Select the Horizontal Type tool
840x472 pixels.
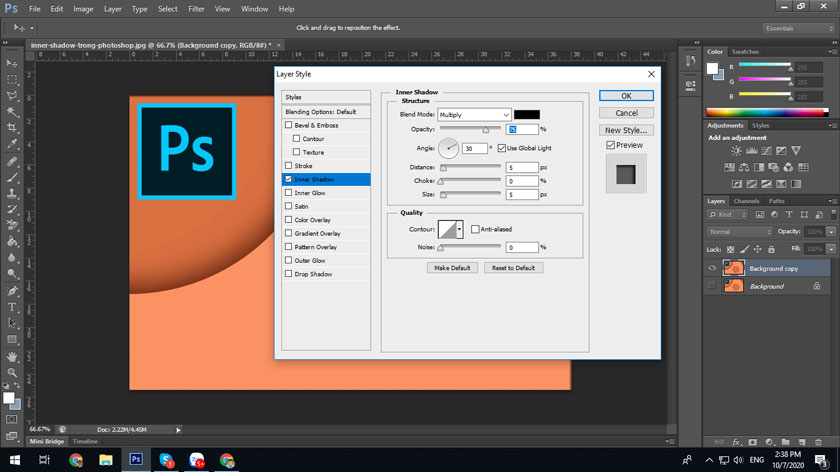click(12, 307)
